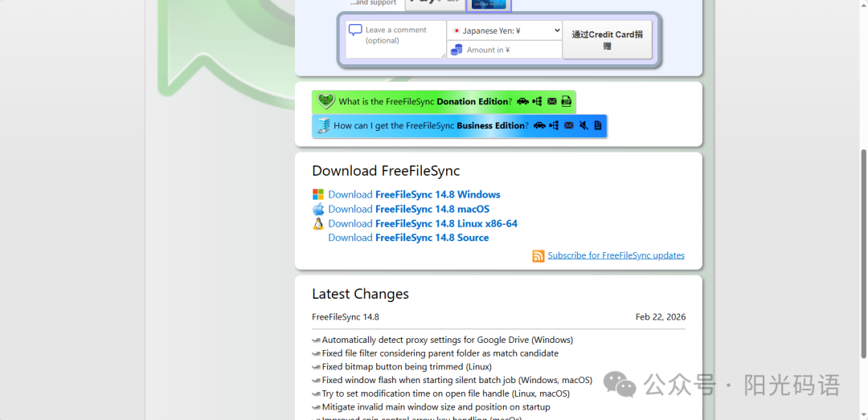Download FreeFileSync 14.8 macOS

[x=408, y=209]
